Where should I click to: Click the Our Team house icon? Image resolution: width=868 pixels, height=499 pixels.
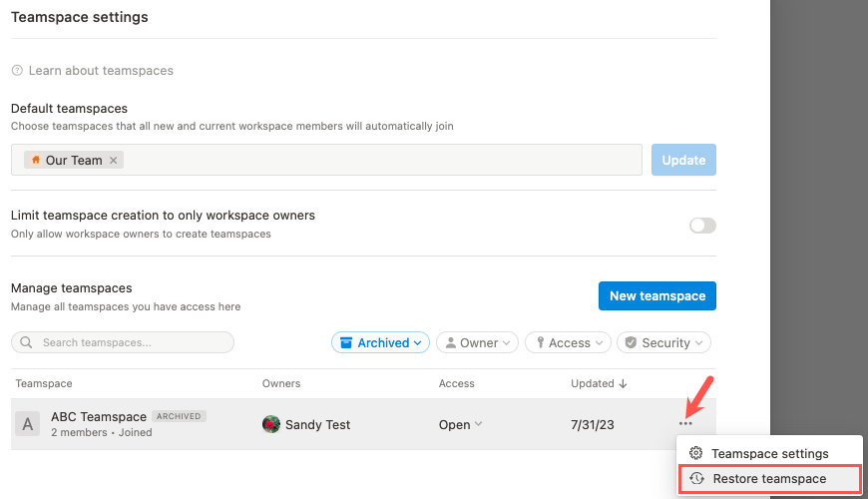pos(36,160)
